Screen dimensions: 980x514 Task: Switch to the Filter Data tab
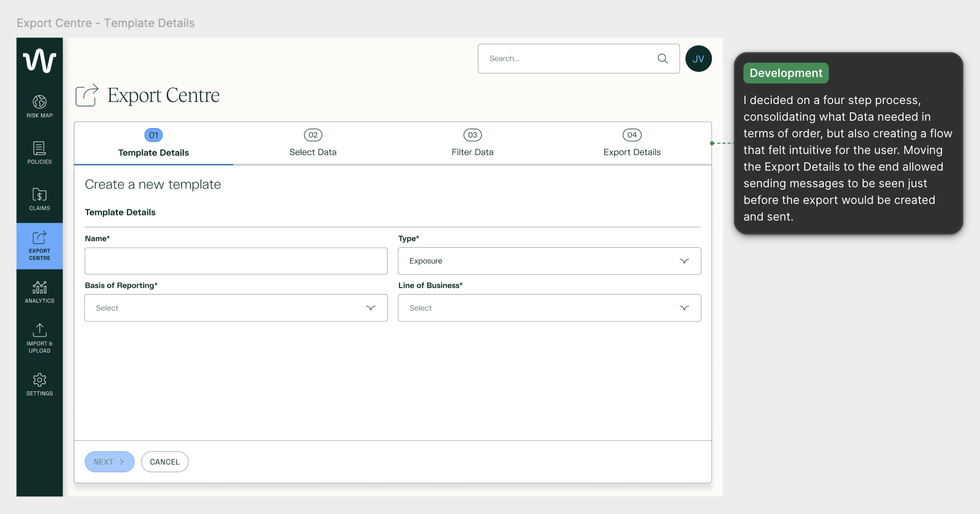tap(472, 144)
